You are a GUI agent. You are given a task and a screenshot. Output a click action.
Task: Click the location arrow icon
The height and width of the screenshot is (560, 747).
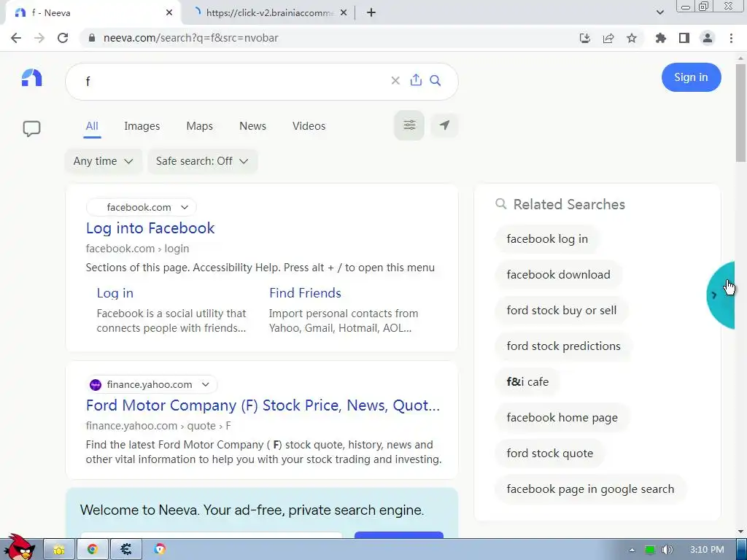444,125
